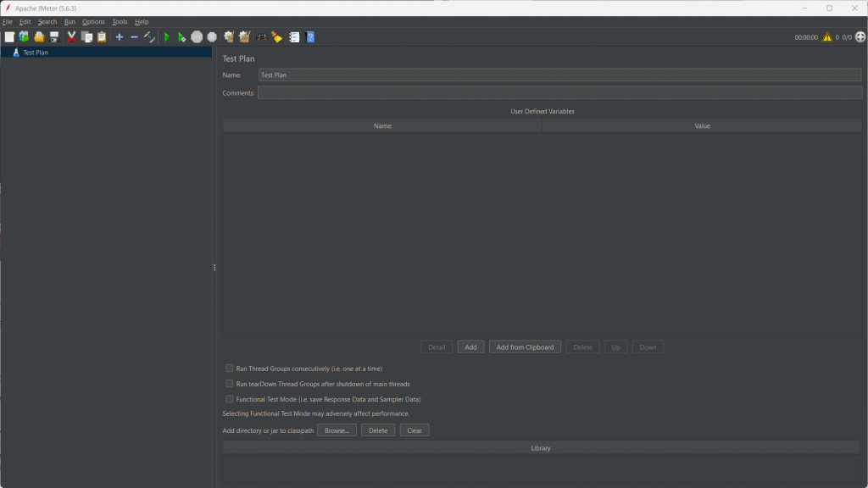This screenshot has width=868, height=488.
Task: Open the Templates icon in toolbar
Action: pos(24,37)
